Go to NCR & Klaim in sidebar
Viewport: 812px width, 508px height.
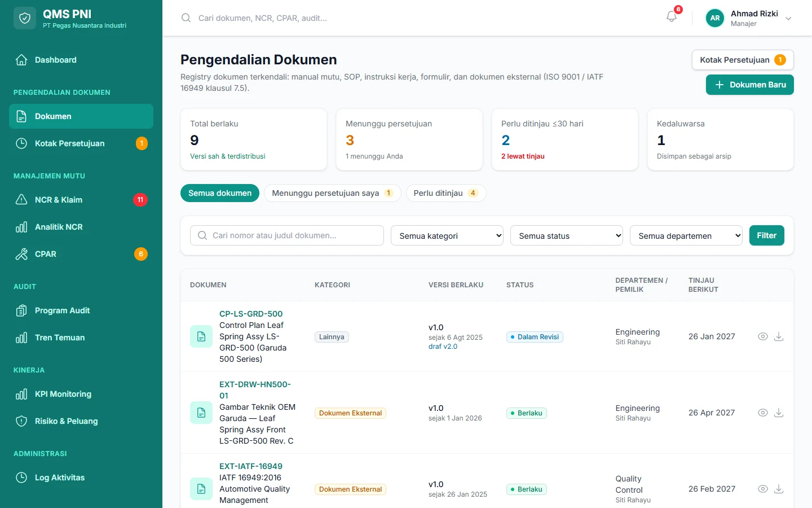click(81, 200)
